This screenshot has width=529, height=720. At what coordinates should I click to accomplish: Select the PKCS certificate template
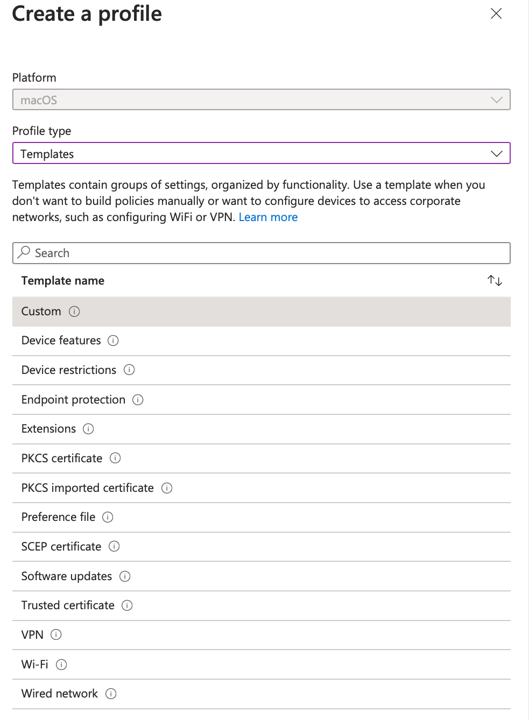pos(261,458)
